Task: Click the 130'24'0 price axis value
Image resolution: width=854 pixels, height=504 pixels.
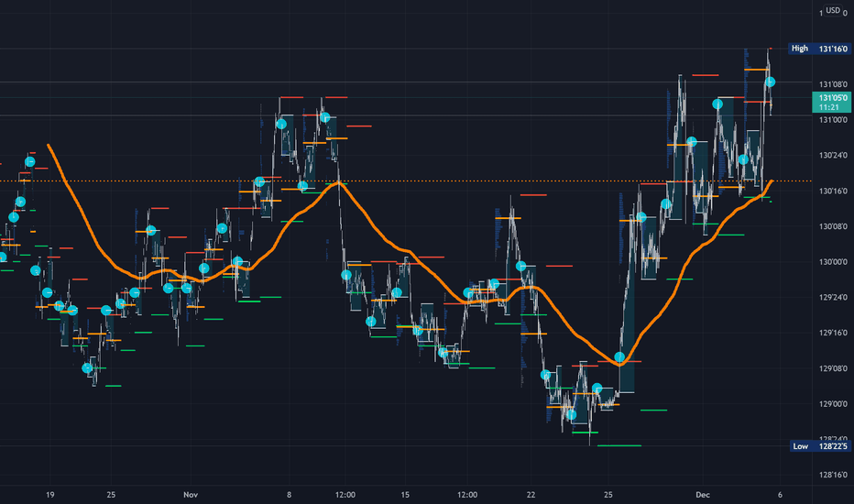Action: (x=833, y=155)
